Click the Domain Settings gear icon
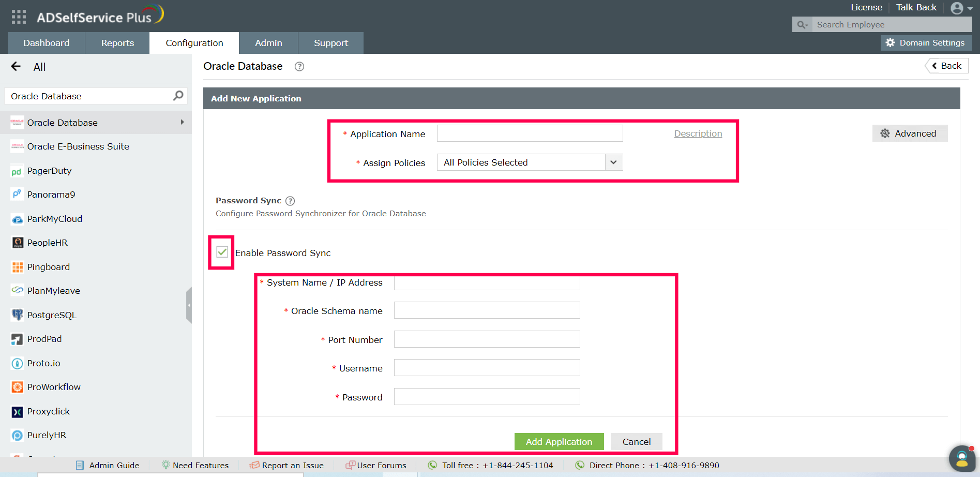The height and width of the screenshot is (477, 980). pyautogui.click(x=890, y=43)
